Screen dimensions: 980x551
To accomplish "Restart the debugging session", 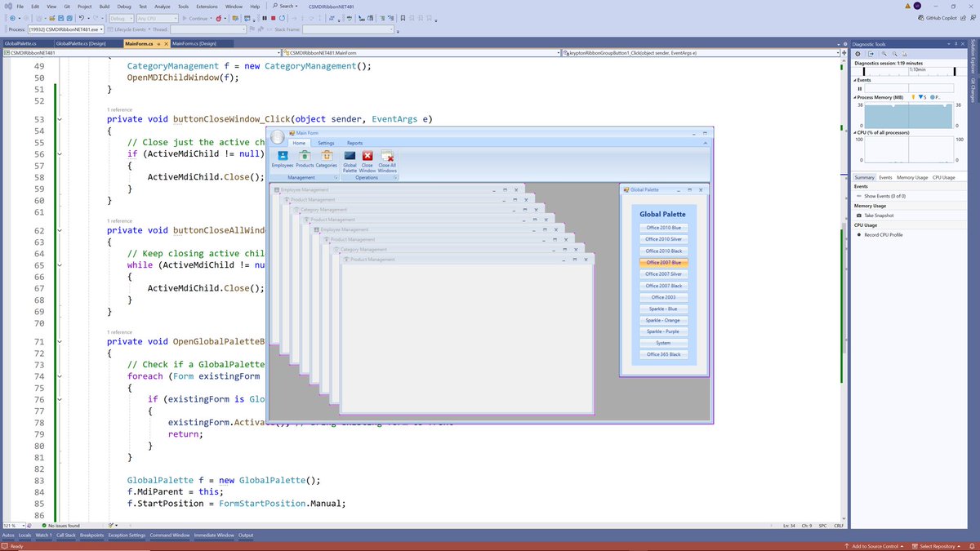I will coord(282,18).
